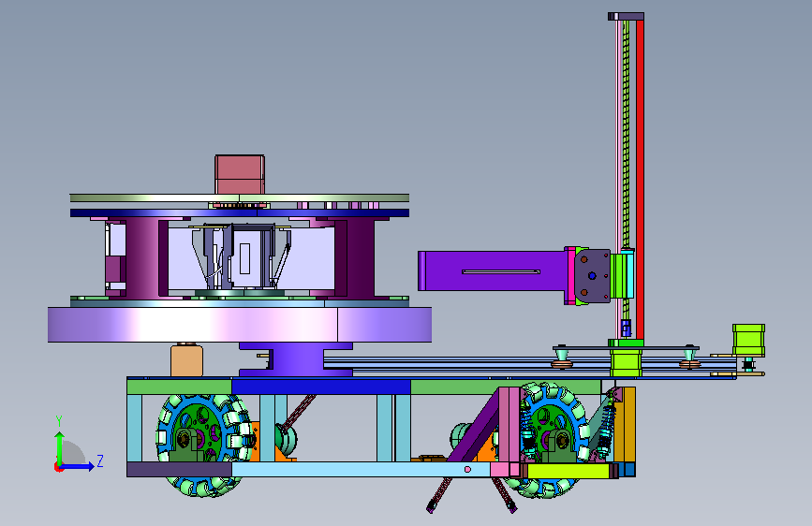This screenshot has height=526, width=812.
Task: Select the pale green top plate of turntable
Action: [x=240, y=197]
